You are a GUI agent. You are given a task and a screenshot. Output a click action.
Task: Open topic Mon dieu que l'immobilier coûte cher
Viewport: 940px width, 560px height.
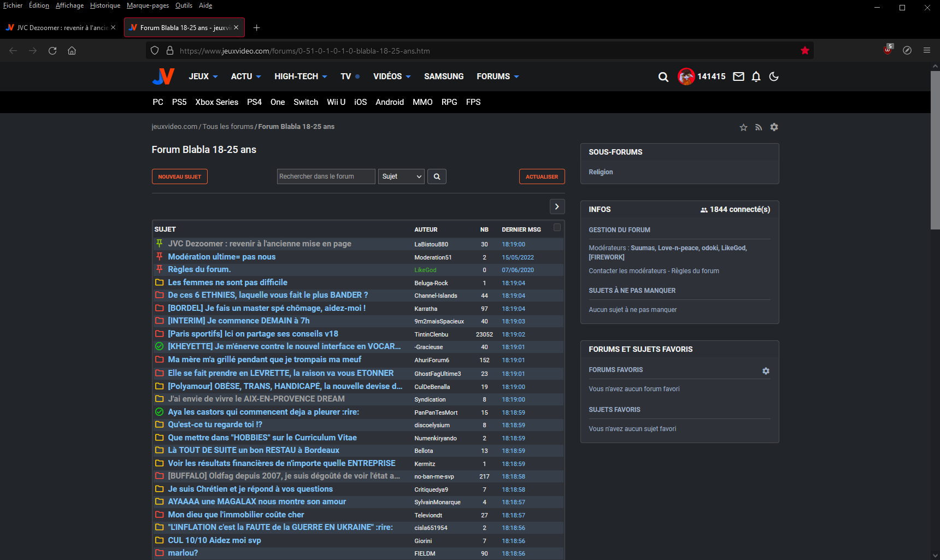(236, 515)
